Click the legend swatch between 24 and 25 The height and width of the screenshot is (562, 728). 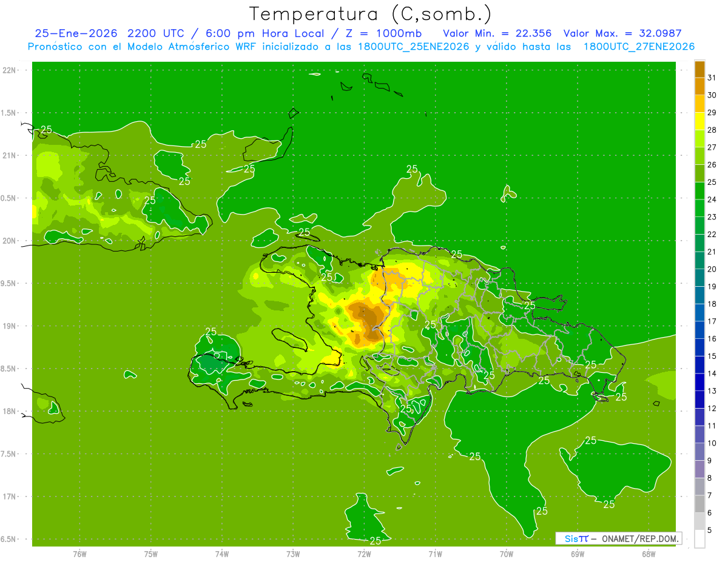[699, 190]
